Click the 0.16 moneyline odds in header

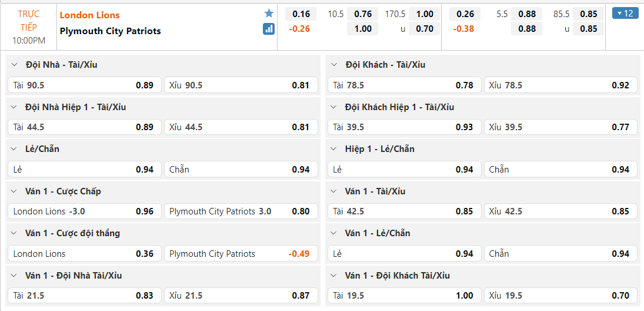[301, 14]
